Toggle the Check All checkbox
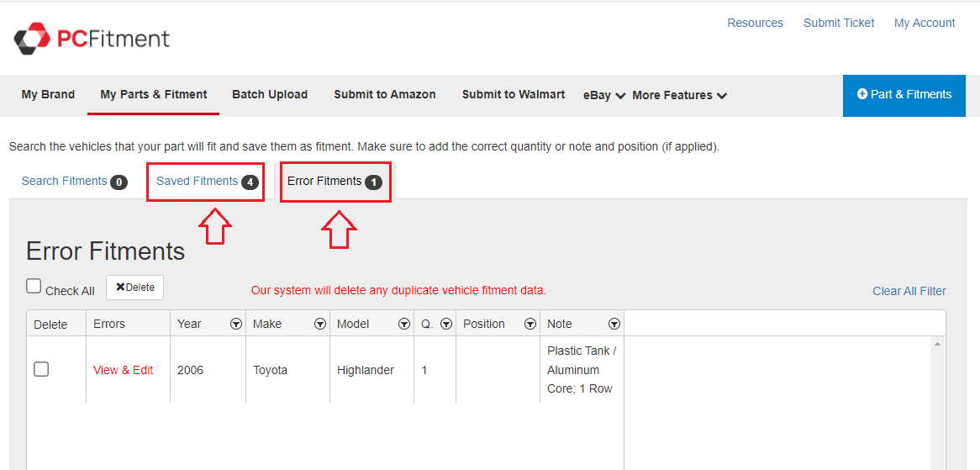This screenshot has width=980, height=470. point(34,287)
